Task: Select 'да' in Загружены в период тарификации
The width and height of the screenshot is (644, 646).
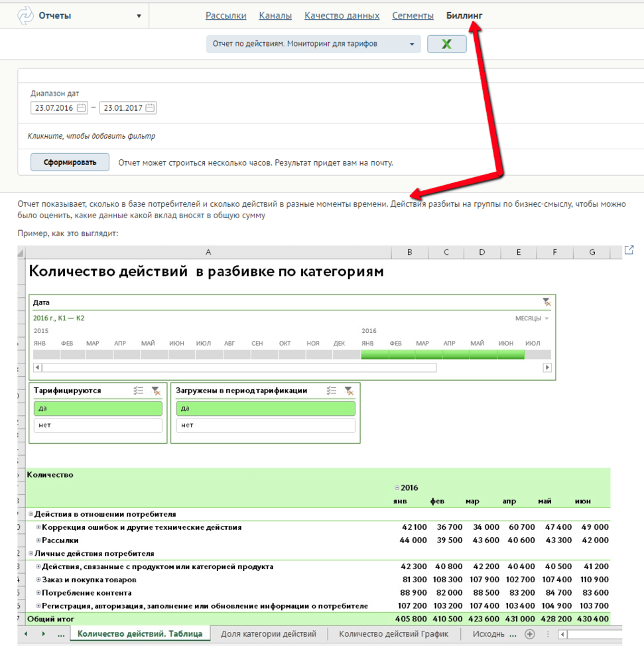Action: pos(265,409)
